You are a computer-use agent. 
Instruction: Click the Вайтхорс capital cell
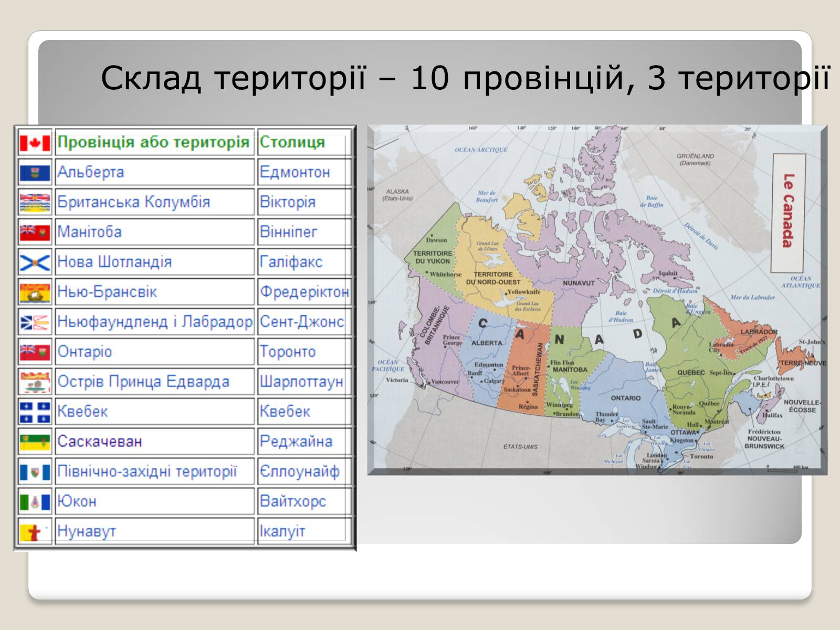(x=303, y=501)
